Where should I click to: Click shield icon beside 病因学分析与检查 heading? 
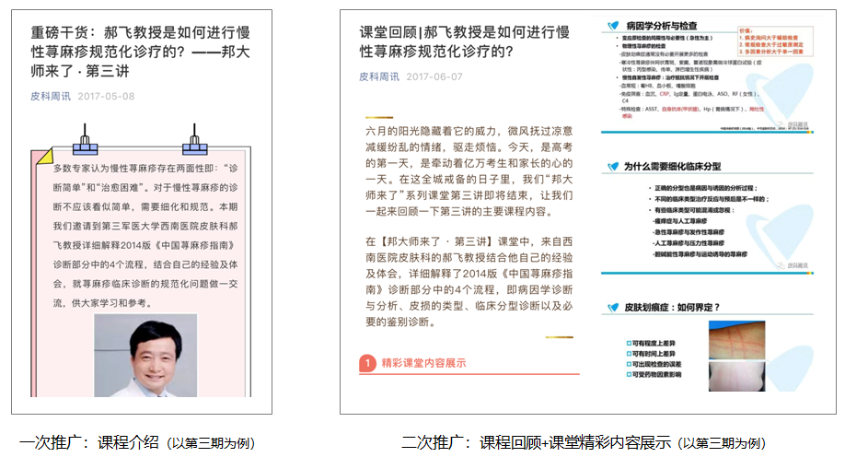[x=613, y=25]
